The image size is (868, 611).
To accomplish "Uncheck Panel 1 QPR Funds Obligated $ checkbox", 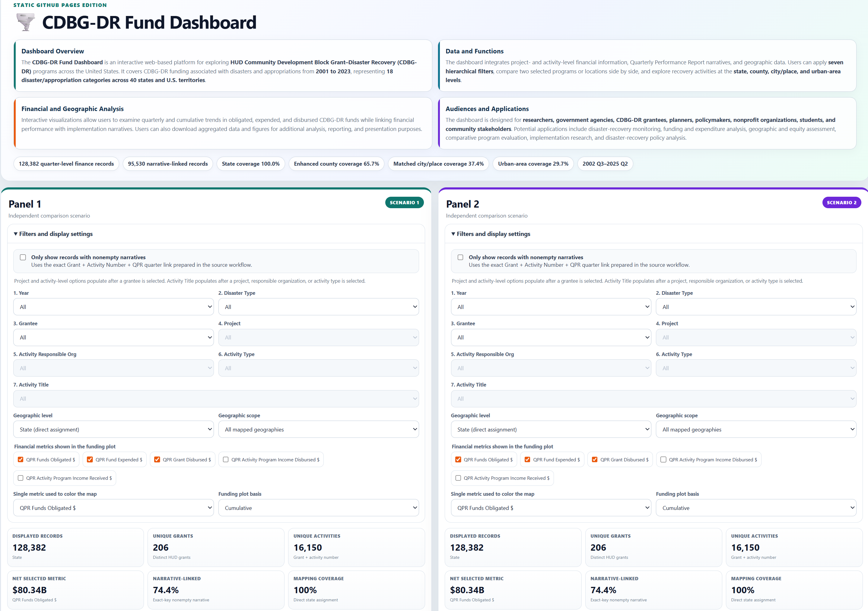I will (x=21, y=460).
